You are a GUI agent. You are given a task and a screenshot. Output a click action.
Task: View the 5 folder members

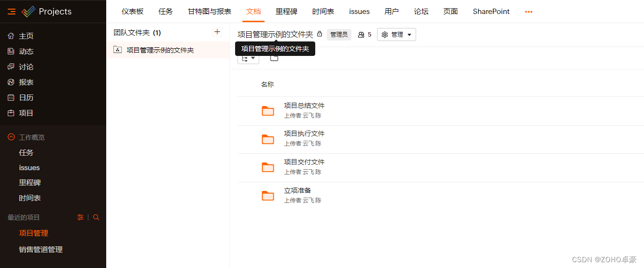coord(364,35)
